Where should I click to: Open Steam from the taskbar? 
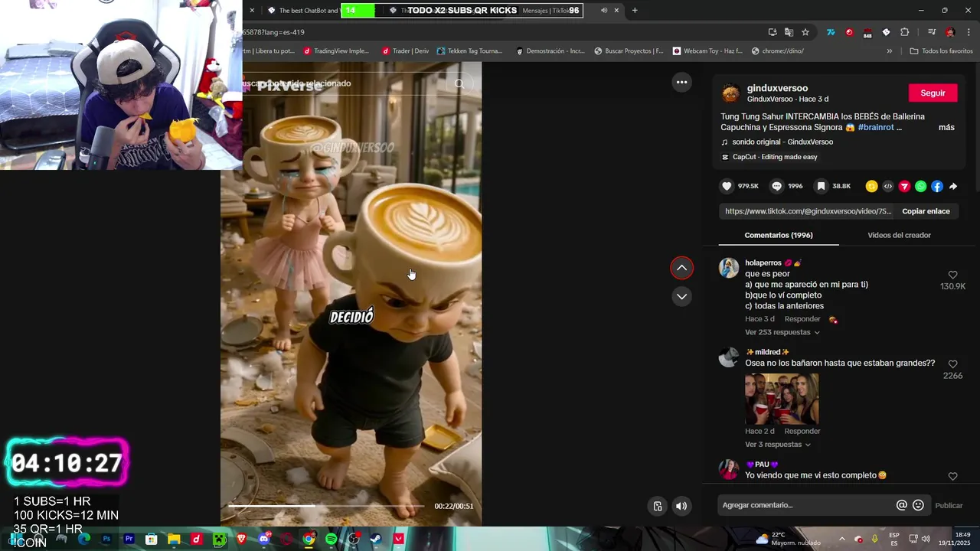pyautogui.click(x=375, y=539)
